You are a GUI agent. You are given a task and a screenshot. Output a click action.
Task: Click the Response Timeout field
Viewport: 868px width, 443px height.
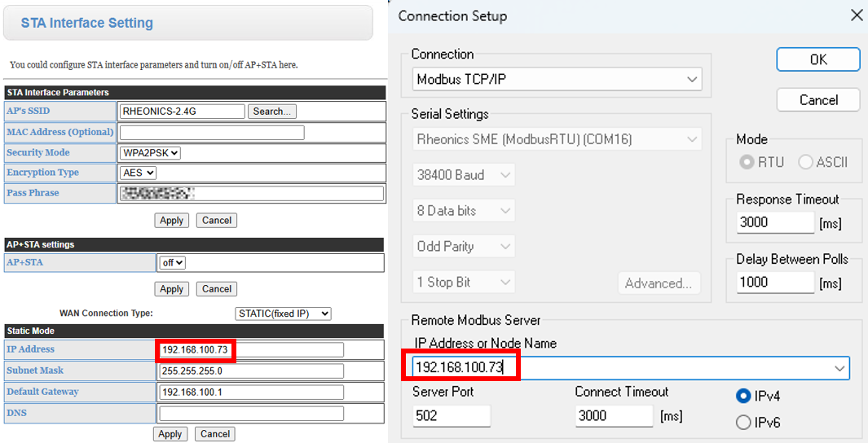(x=774, y=222)
